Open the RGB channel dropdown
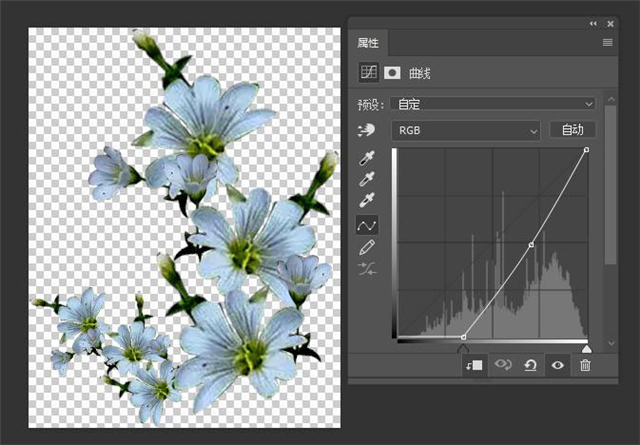Image resolution: width=640 pixels, height=445 pixels. 465,130
